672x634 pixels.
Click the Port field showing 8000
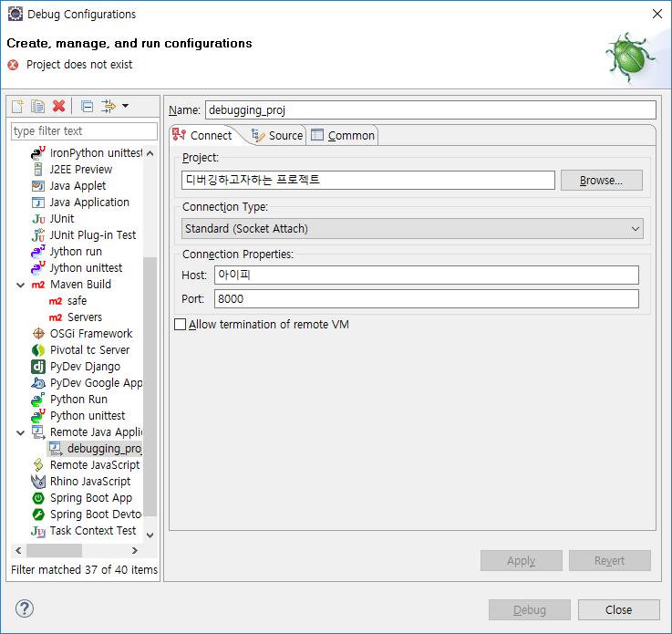(427, 299)
